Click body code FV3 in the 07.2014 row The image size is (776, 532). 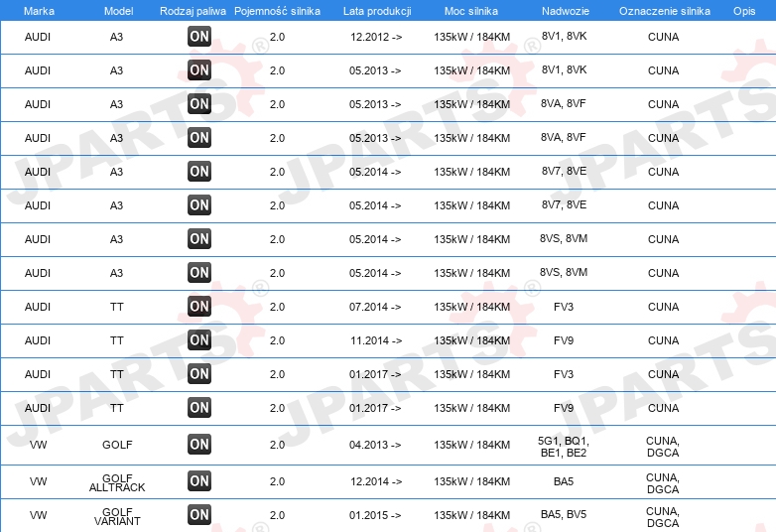564,307
